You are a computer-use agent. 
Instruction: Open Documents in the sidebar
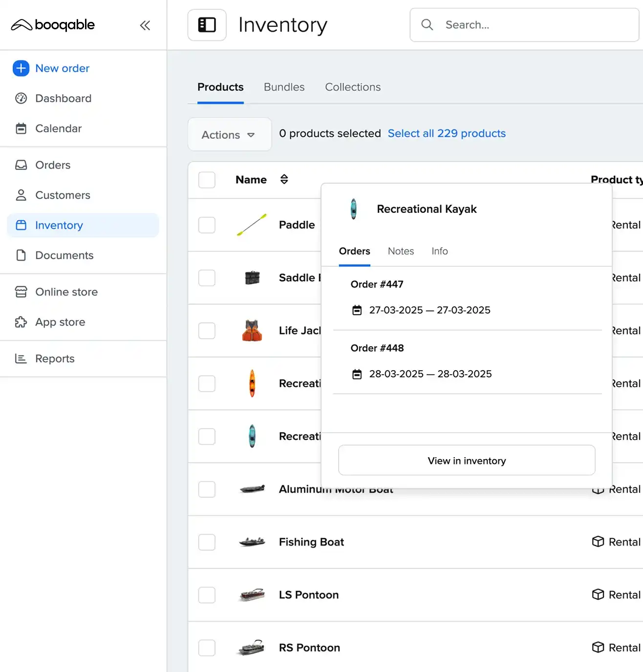pyautogui.click(x=64, y=255)
